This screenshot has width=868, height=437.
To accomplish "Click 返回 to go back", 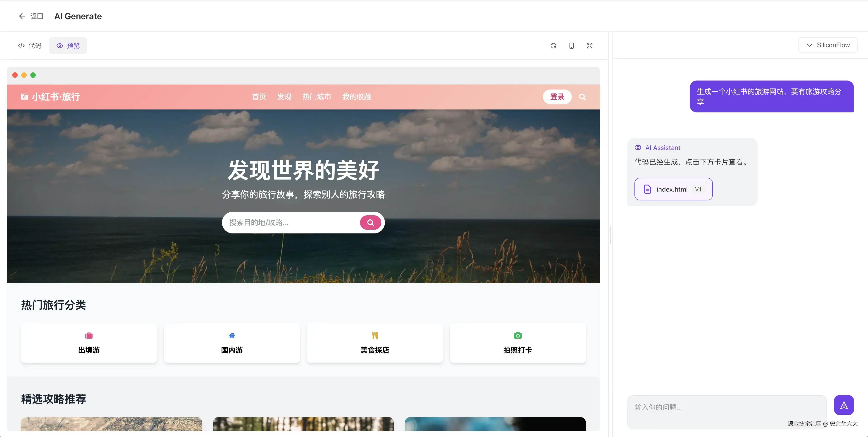I will pos(31,16).
